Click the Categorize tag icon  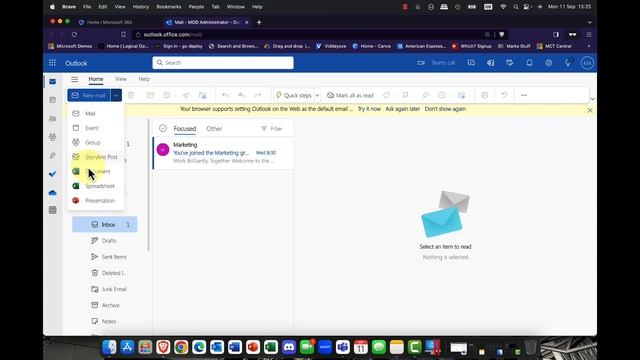coord(386,95)
